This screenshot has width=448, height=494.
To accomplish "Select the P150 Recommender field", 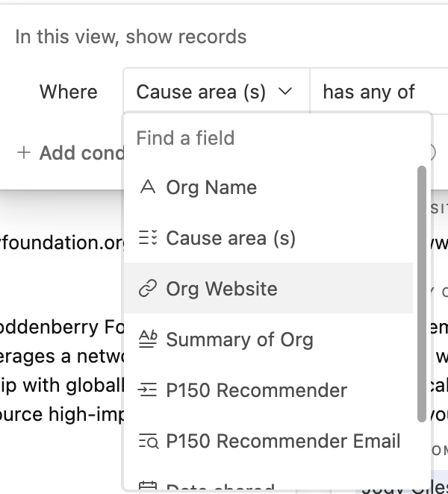I will coord(268,390).
